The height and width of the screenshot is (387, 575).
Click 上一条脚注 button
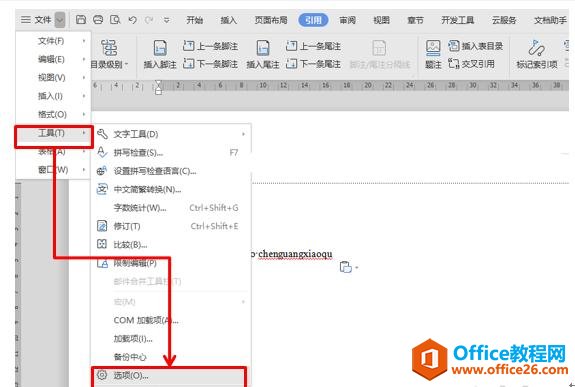point(210,46)
